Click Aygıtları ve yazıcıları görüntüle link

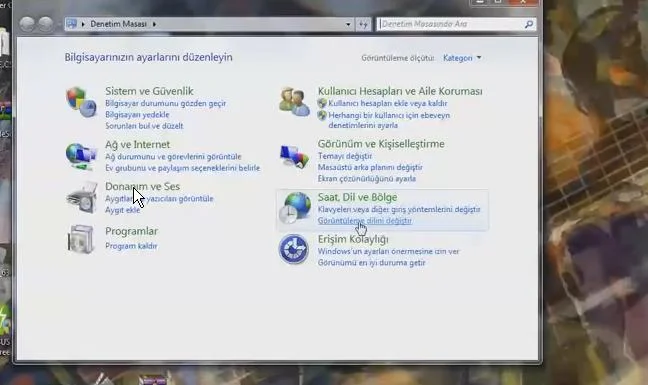pos(160,198)
